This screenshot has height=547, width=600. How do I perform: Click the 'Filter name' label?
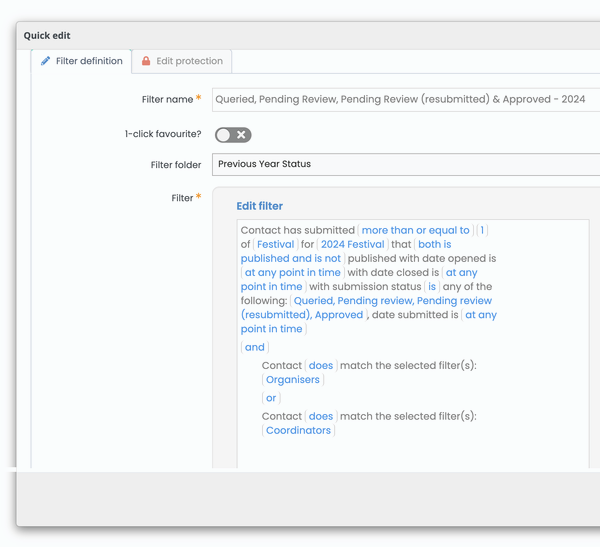click(168, 100)
